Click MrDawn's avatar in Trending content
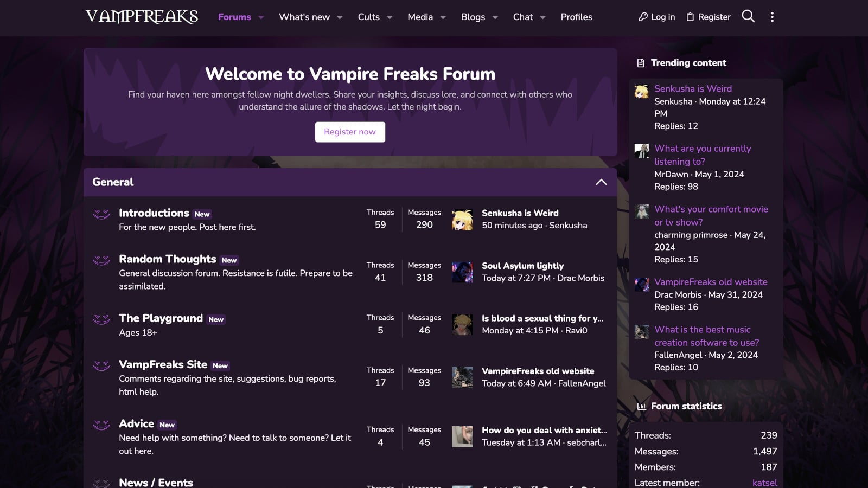The image size is (868, 488). [642, 151]
